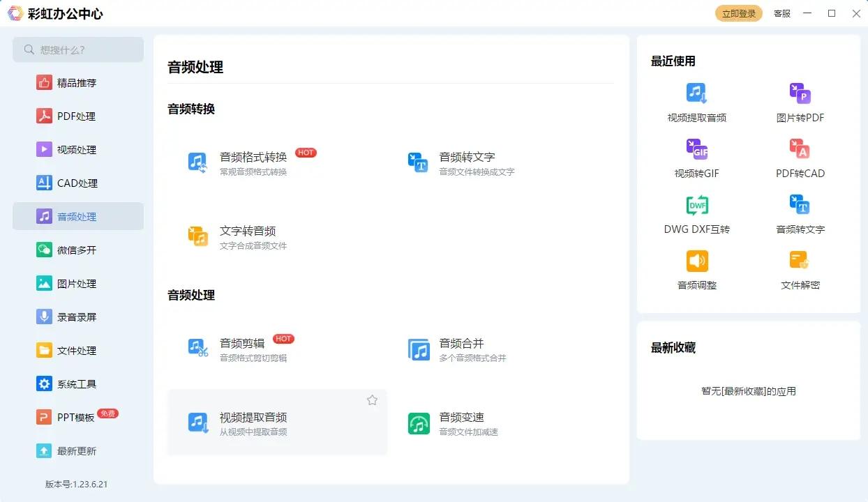Click the 精品推荐 thumbs-up icon

click(45, 83)
